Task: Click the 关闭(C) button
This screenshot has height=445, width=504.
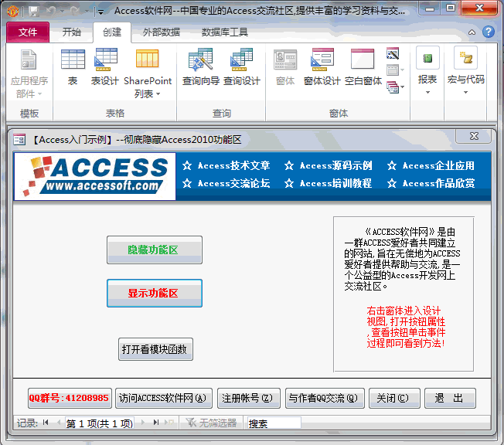Action: click(x=394, y=399)
